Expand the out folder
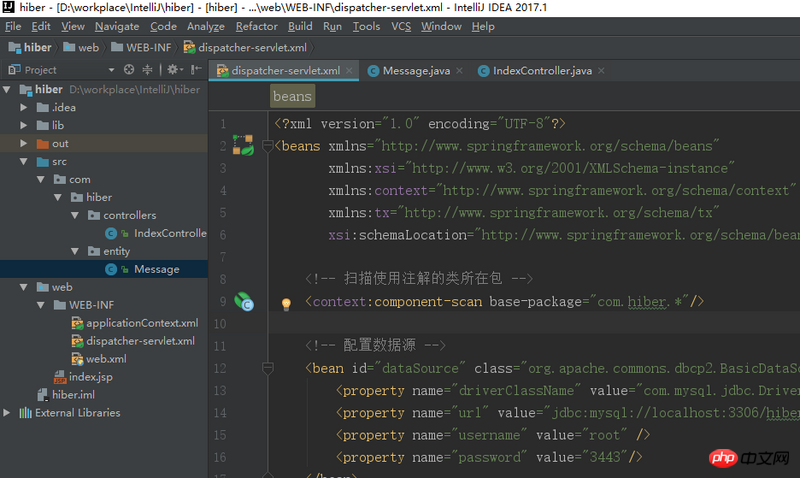 (x=23, y=144)
